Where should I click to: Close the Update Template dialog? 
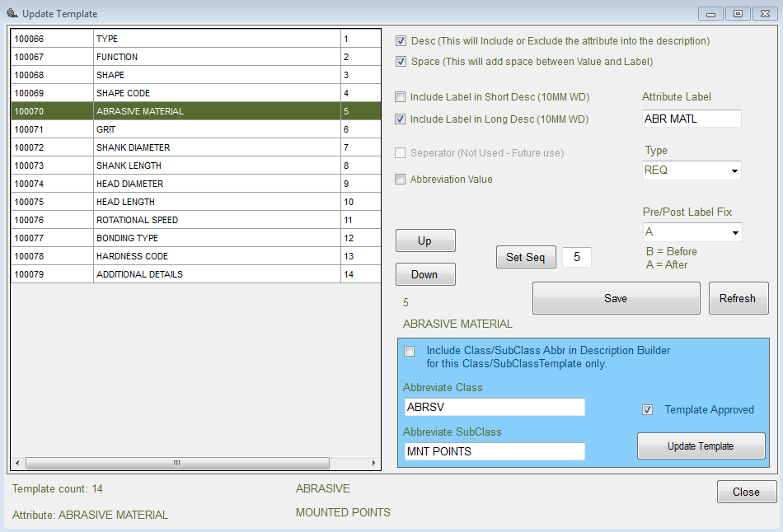click(746, 491)
